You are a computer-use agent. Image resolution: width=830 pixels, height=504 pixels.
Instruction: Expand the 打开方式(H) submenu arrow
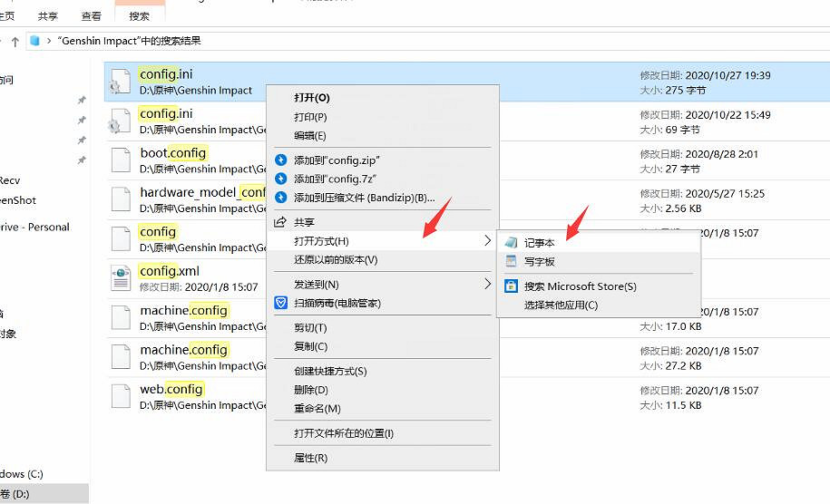[487, 241]
